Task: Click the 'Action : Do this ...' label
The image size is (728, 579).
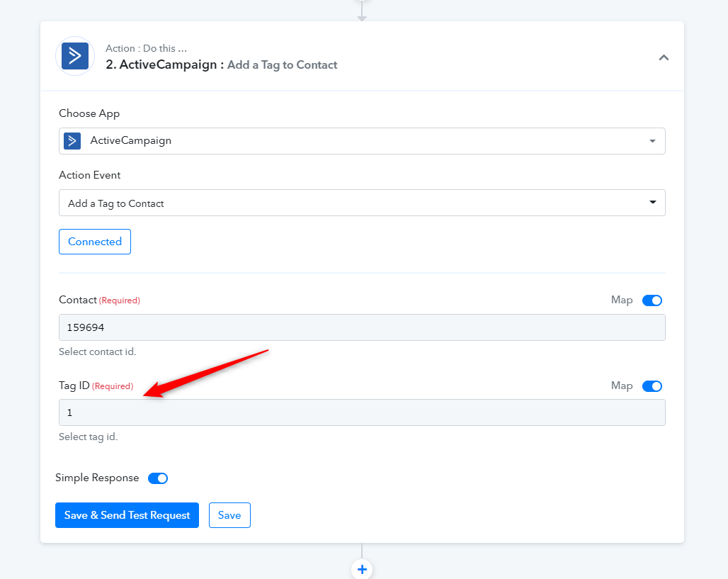Action: tap(147, 48)
